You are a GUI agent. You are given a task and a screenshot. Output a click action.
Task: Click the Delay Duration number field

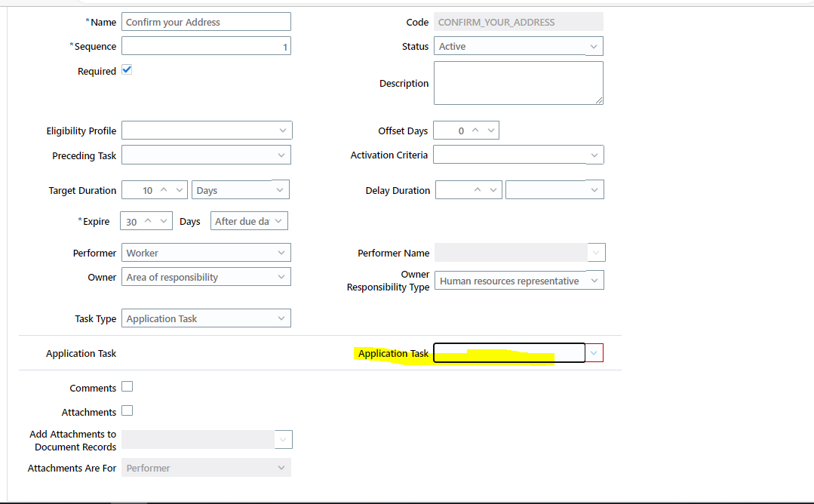click(x=453, y=190)
